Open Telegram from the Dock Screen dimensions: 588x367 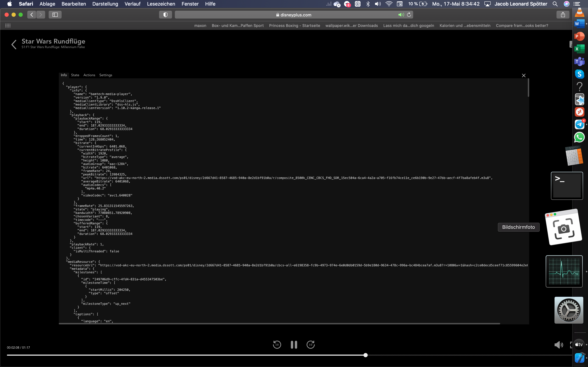579,124
